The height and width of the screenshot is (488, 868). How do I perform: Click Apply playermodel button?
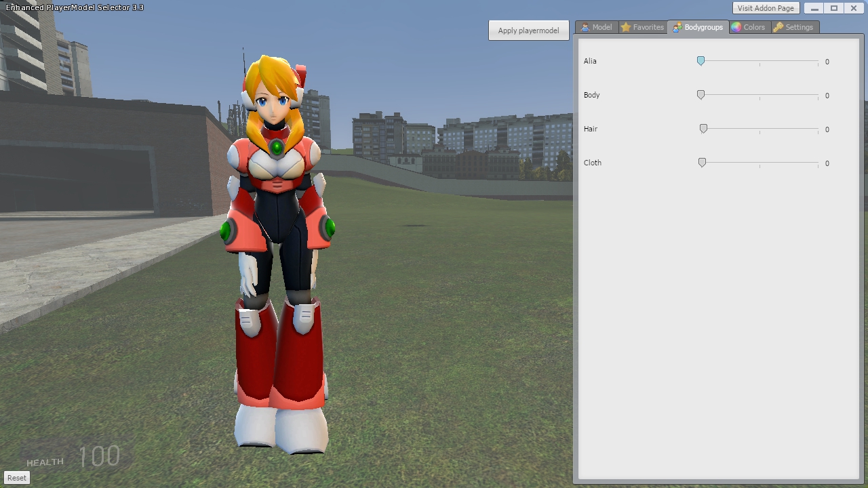529,30
